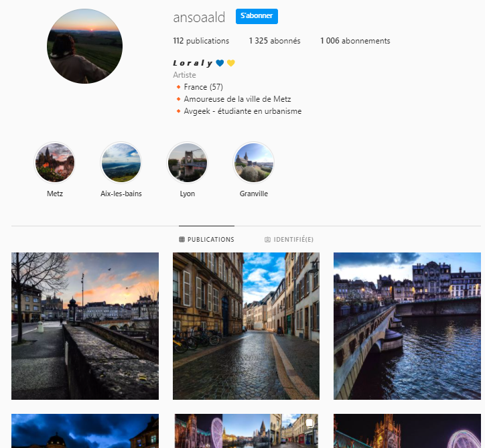Open the Aix-les-bains story highlight circle

(121, 162)
